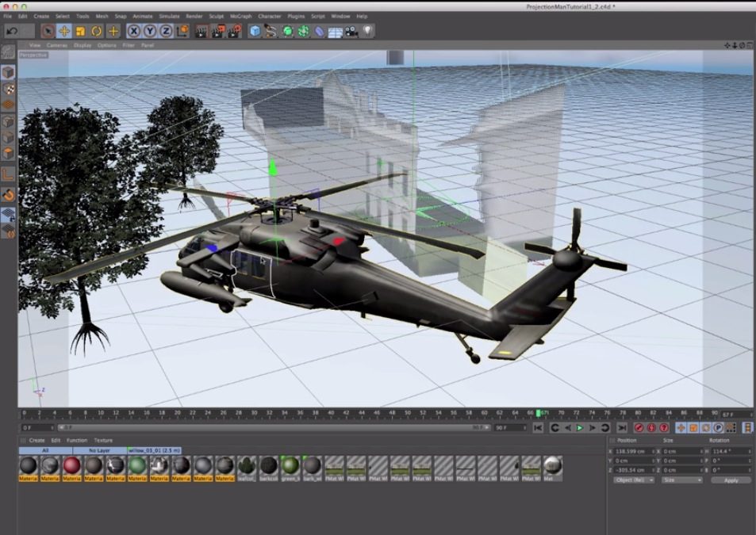The width and height of the screenshot is (756, 535).
Task: Select the Rotate tool
Action: coord(97,31)
